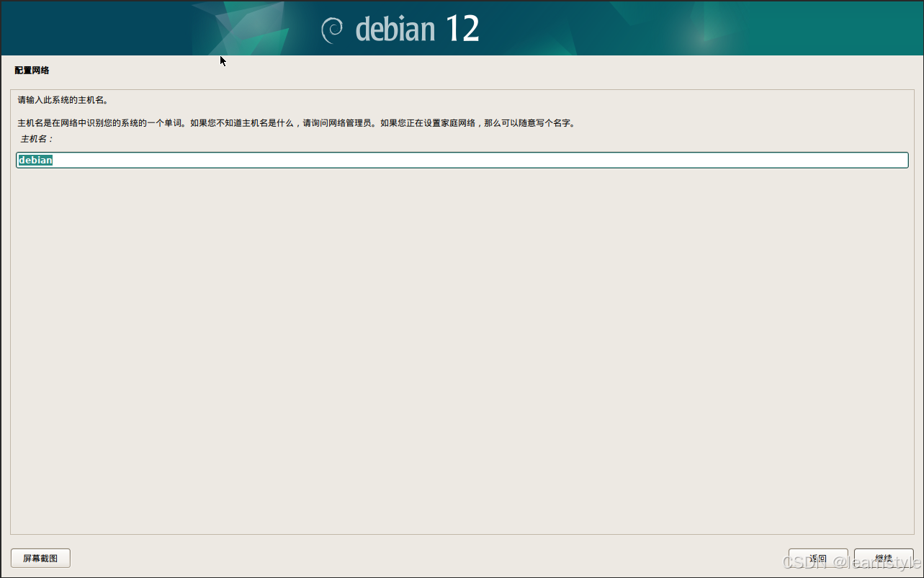Click the hostname input field containing debian
The width and height of the screenshot is (924, 578).
click(x=462, y=160)
